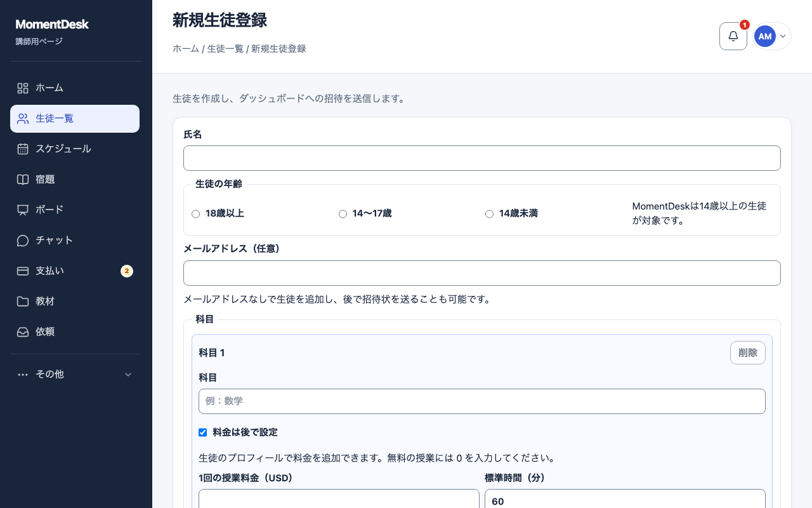The height and width of the screenshot is (508, 812).
Task: Click the 1回の授業料金（USD） input field
Action: (339, 499)
